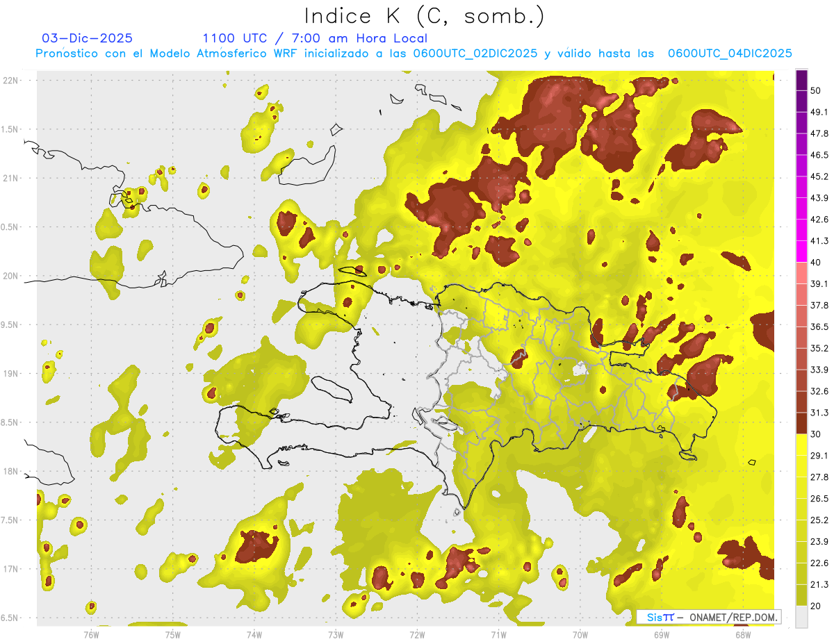Image resolution: width=834 pixels, height=644 pixels.
Task: Click the forecast date "03-Dic-2025"
Action: tap(87, 38)
